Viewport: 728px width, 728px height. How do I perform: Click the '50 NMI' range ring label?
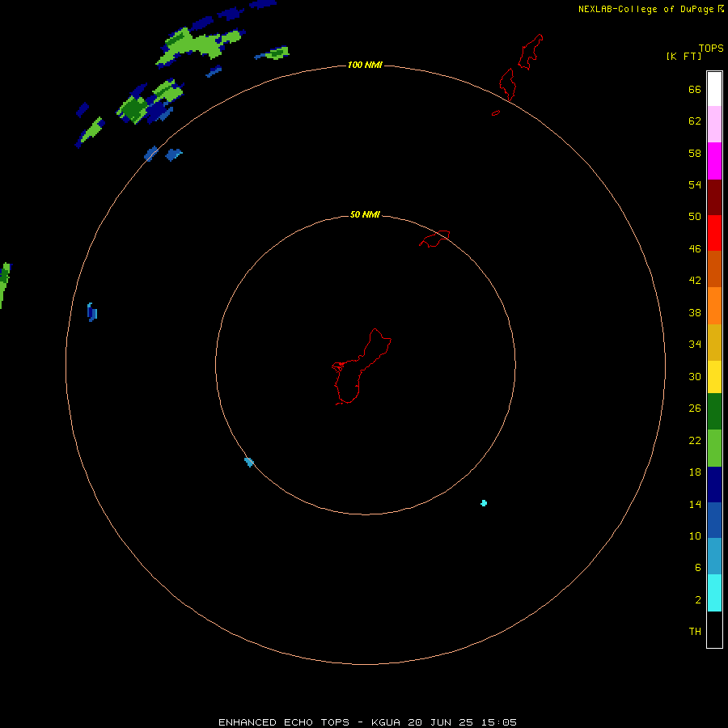[365, 214]
